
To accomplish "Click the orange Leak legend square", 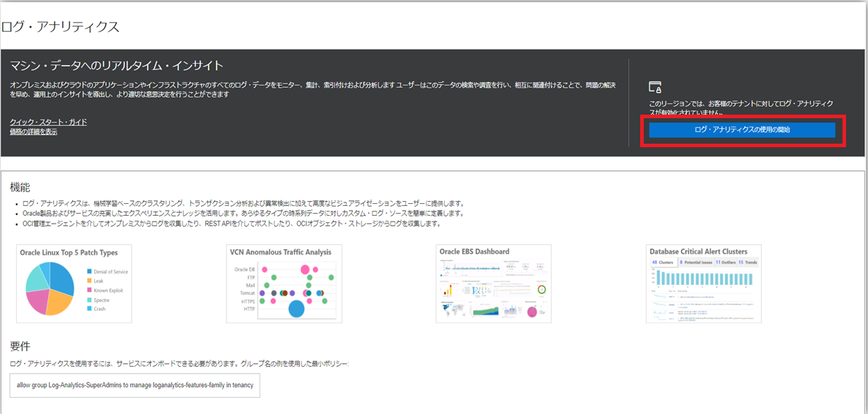I will 89,281.
